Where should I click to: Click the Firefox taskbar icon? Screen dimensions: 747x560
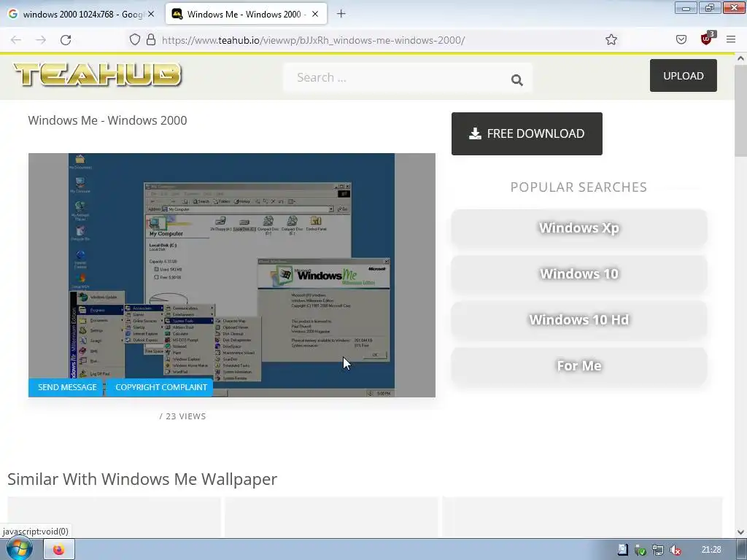point(59,550)
